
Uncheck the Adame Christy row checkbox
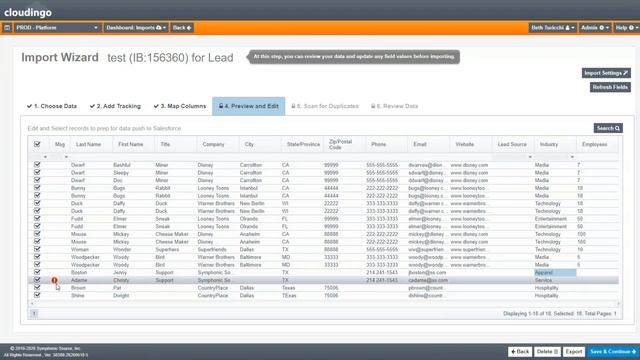(x=37, y=280)
